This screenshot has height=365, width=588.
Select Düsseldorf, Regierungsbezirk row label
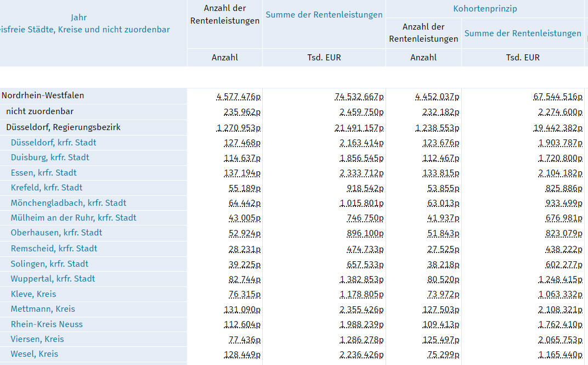(x=64, y=127)
